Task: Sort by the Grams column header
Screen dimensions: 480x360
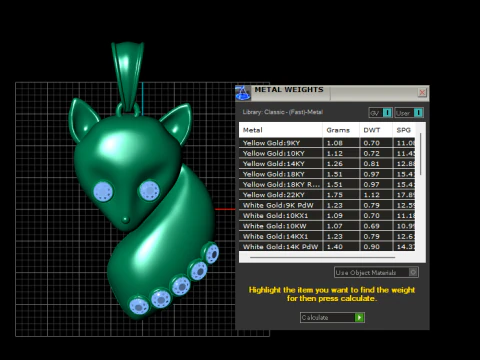Action: click(x=341, y=130)
